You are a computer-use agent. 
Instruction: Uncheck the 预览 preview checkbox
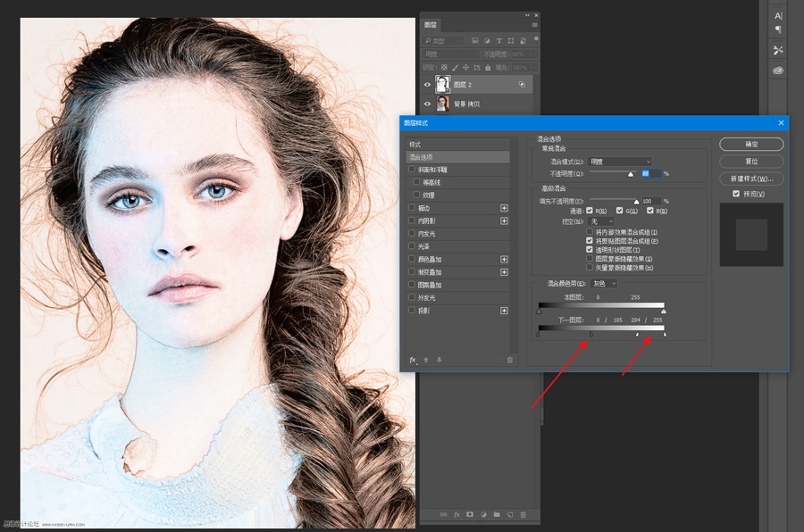[x=736, y=194]
